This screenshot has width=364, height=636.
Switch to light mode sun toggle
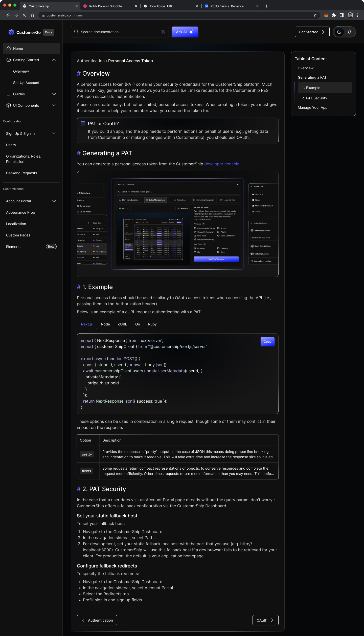pos(349,32)
